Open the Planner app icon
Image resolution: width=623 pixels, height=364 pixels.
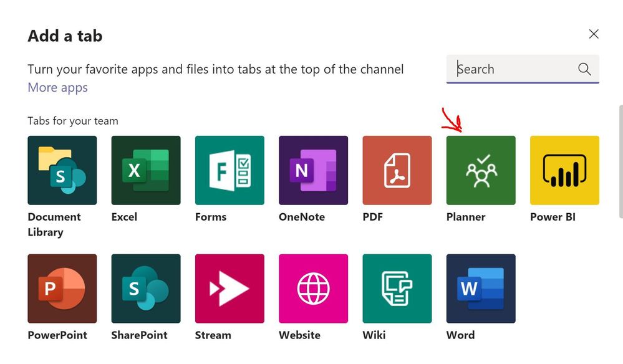click(481, 170)
